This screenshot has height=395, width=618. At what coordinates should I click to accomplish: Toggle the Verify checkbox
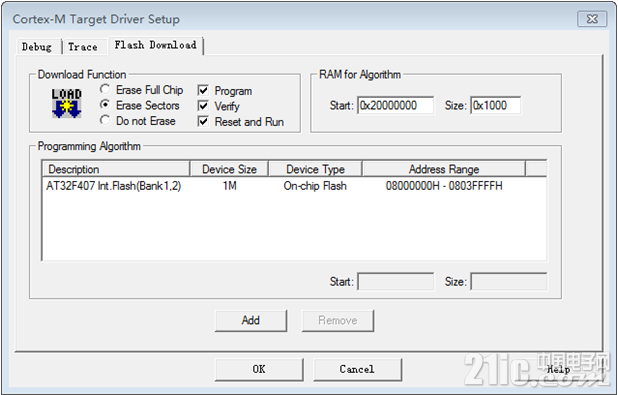[203, 106]
